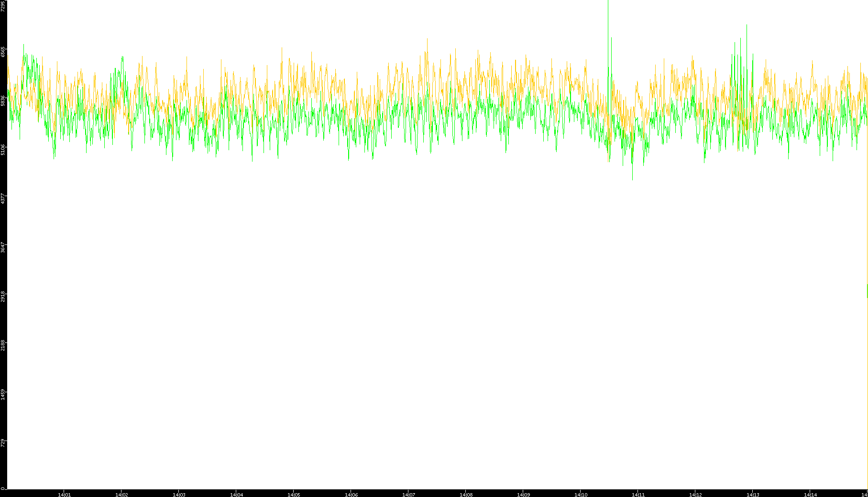
Task: Click the 1459 value axis label
Action: pos(3,394)
